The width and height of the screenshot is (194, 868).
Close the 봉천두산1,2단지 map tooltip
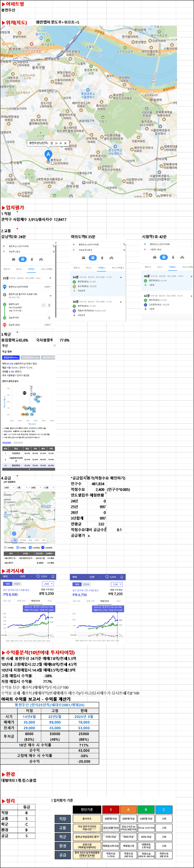pos(65,143)
